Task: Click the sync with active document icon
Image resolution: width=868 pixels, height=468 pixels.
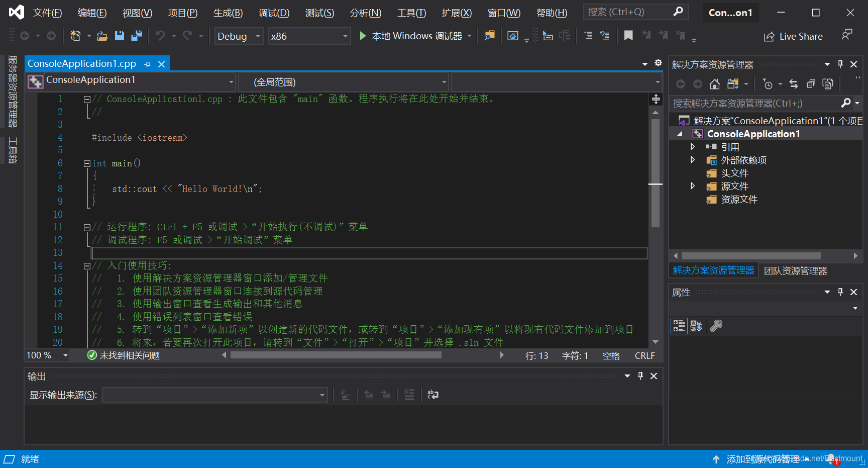Action: 794,84
